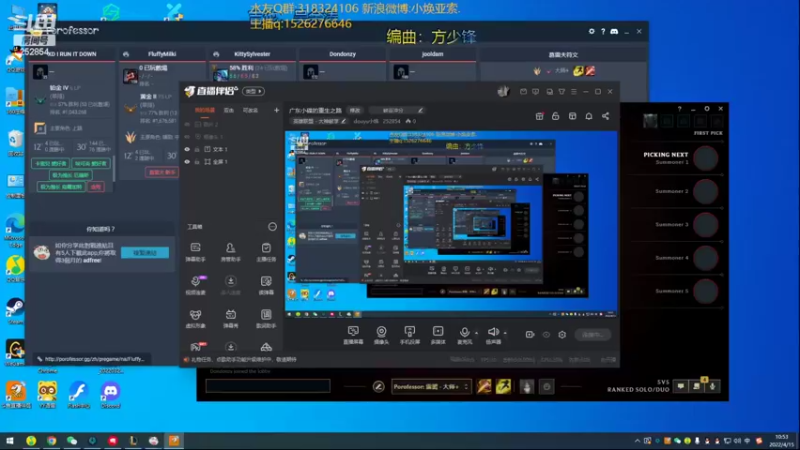Add a new scene with plus icon
The width and height of the screenshot is (800, 450).
tap(276, 110)
